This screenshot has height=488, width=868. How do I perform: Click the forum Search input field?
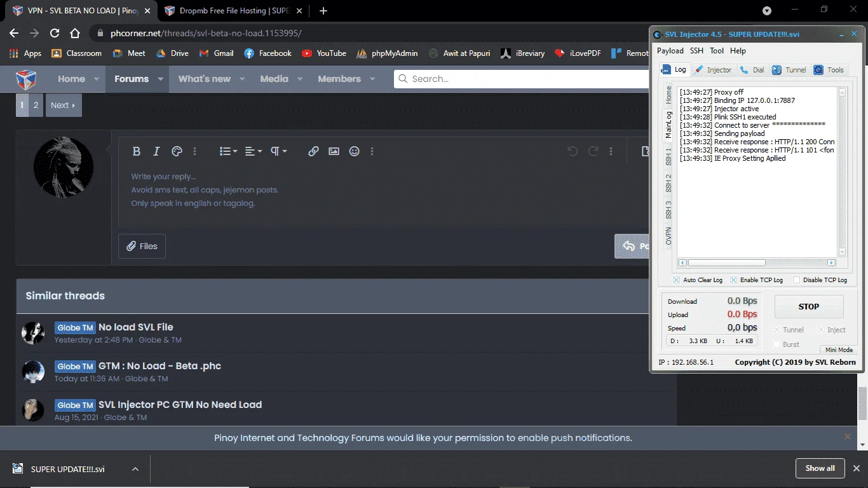521,79
